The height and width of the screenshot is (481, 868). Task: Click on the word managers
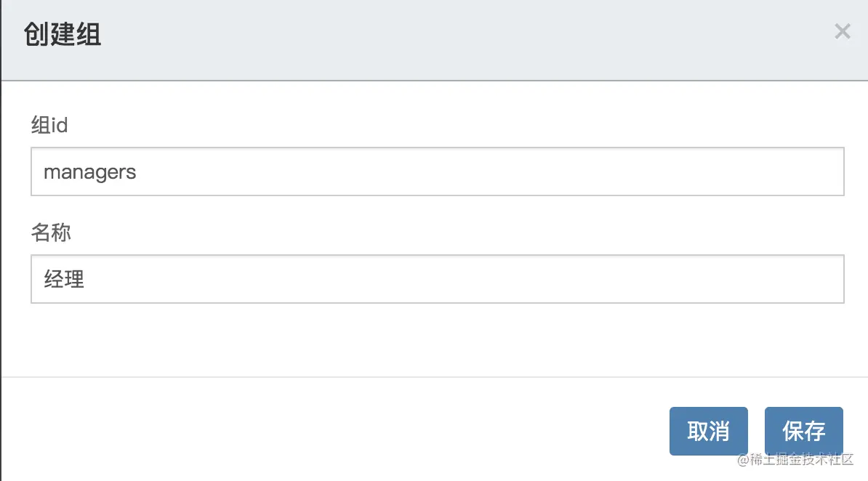[x=89, y=172]
